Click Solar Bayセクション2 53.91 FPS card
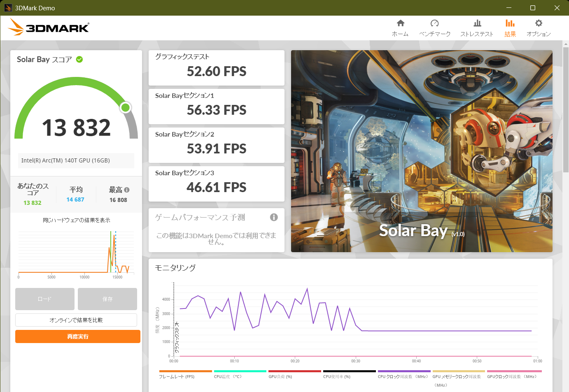The height and width of the screenshot is (392, 569). click(x=217, y=145)
